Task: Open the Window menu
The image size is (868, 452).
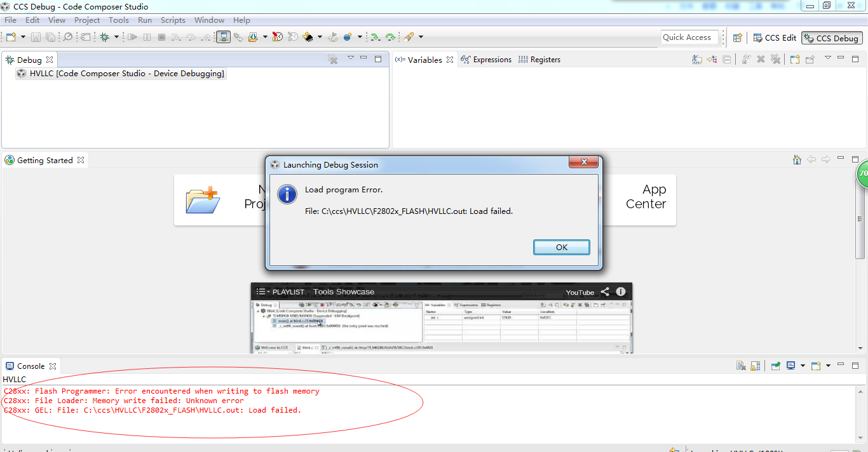Action: coord(209,20)
